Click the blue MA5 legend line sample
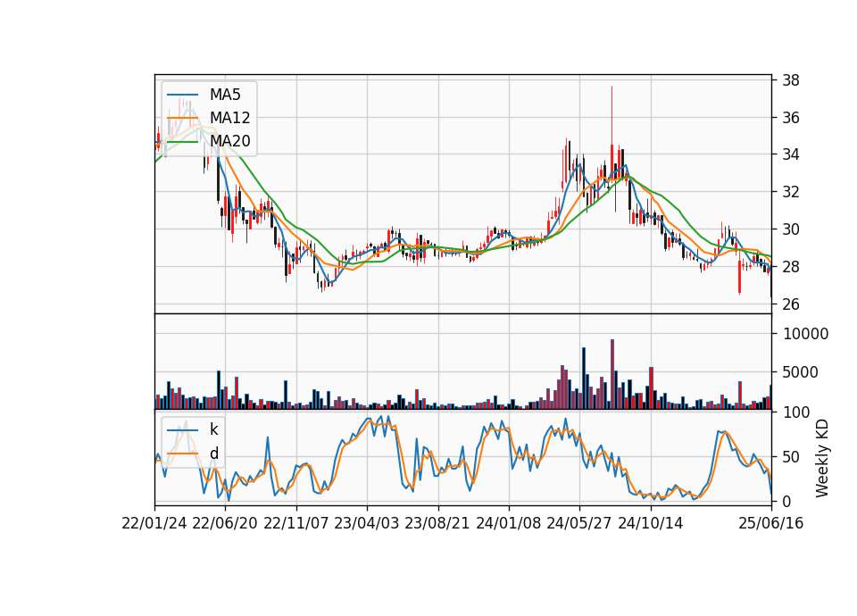This screenshot has width=857, height=616. pos(182,96)
